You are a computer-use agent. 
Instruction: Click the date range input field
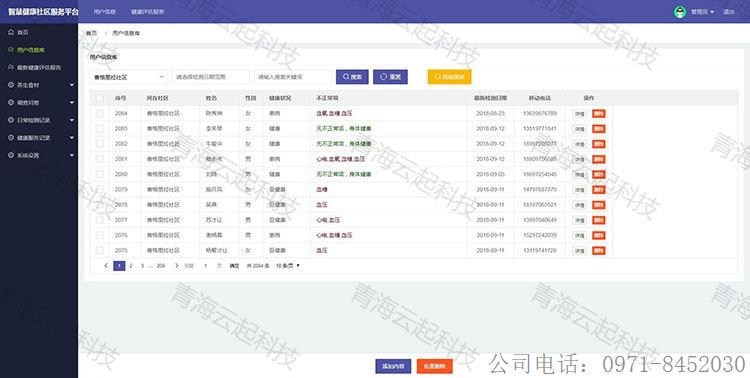coord(211,77)
